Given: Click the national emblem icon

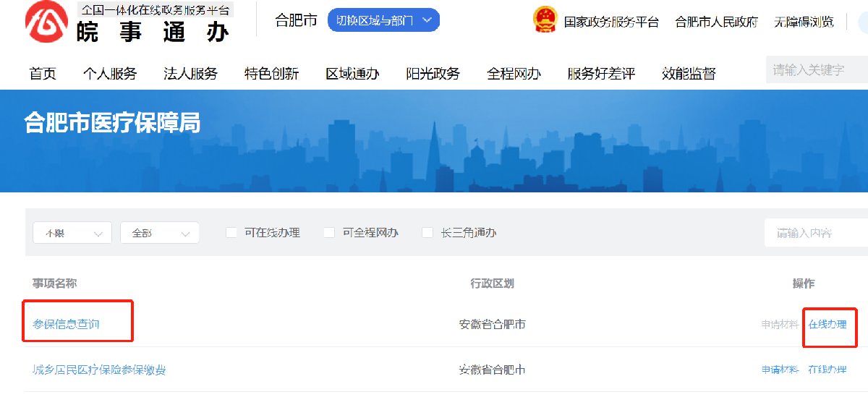Looking at the screenshot, I should tap(545, 21).
